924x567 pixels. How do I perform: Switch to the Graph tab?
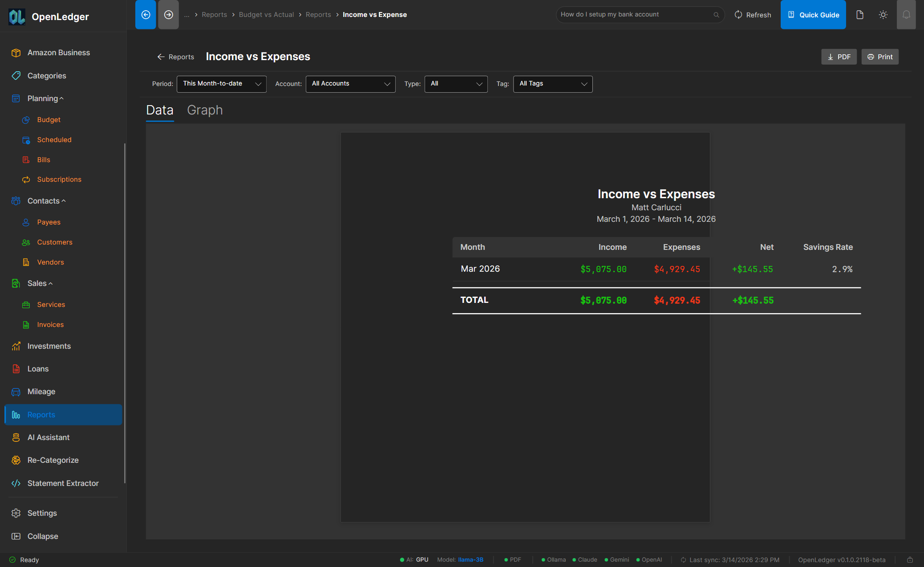point(205,110)
